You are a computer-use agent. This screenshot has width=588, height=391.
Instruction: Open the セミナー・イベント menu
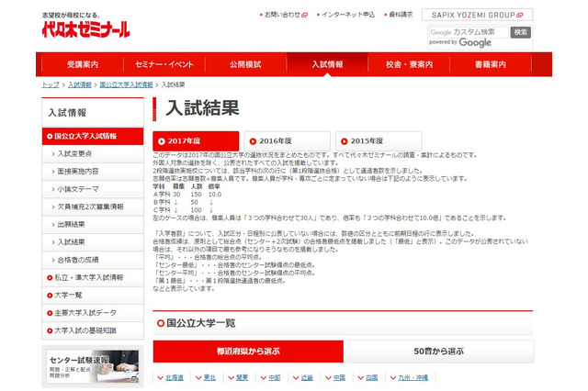coord(164,64)
